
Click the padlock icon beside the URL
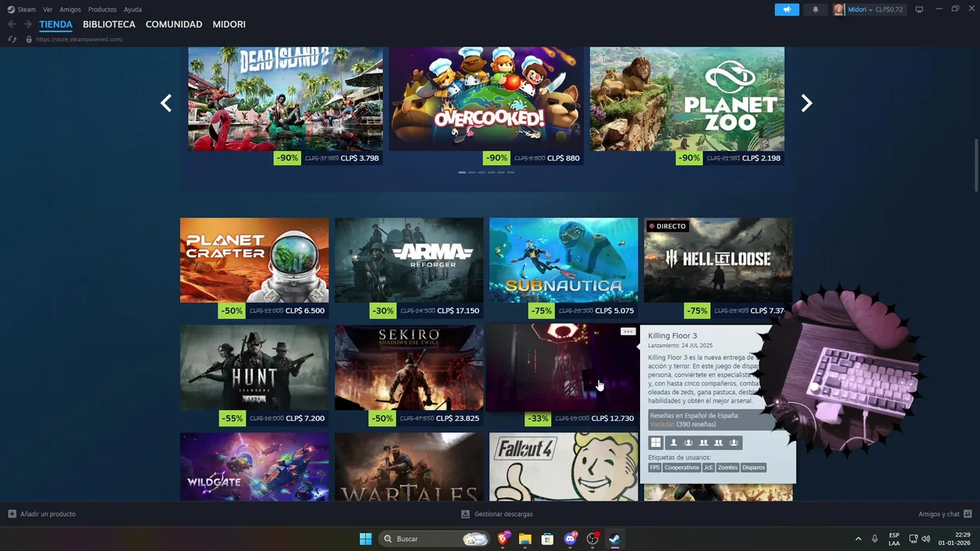pyautogui.click(x=29, y=39)
